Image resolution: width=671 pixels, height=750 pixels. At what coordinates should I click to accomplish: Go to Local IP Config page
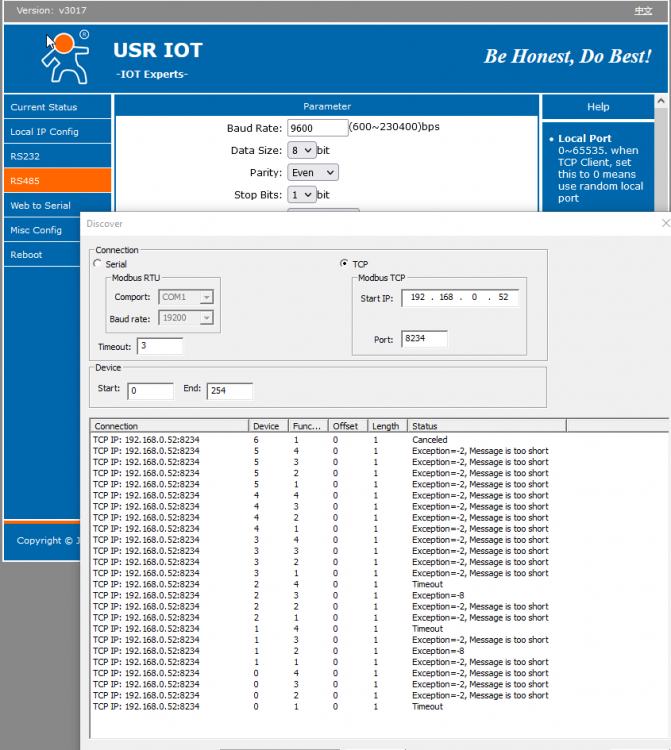56,132
